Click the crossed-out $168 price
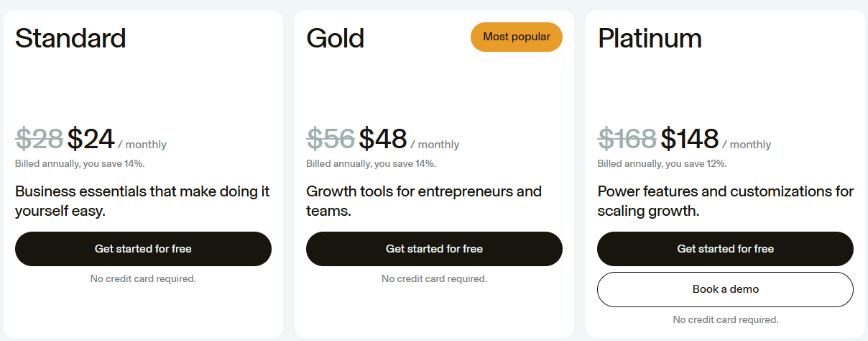Screen dimensions: 868x341 627,138
